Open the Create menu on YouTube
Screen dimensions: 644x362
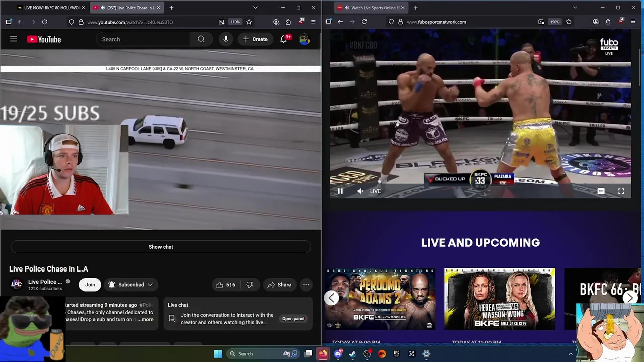[255, 39]
